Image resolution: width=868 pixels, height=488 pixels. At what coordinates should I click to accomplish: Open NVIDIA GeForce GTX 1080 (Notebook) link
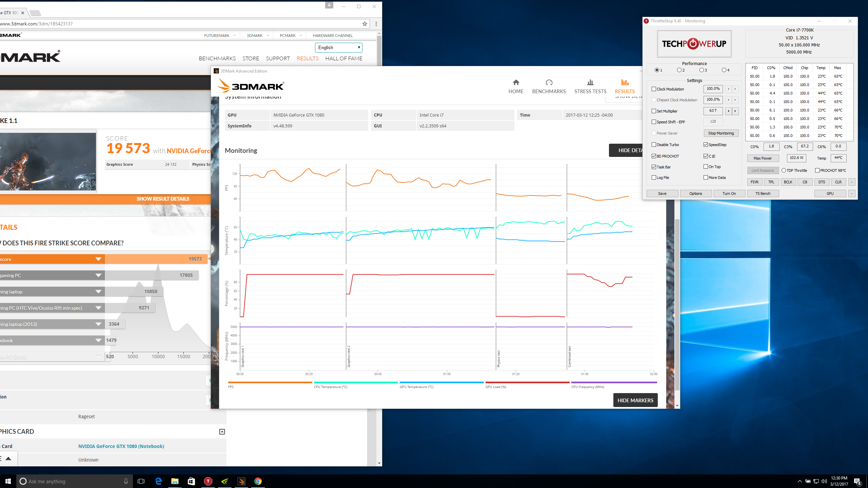(121, 446)
